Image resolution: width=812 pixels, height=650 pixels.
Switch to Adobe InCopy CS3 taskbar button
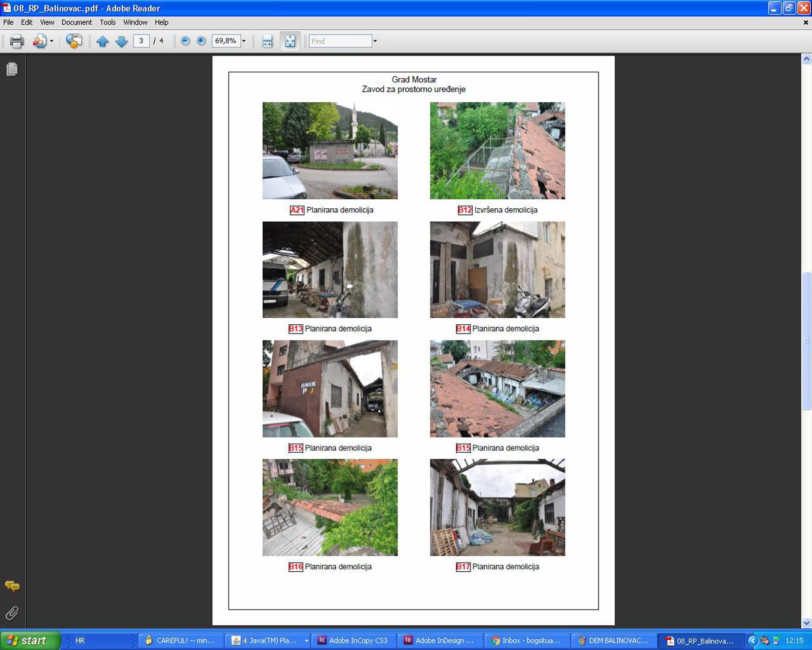click(x=352, y=640)
